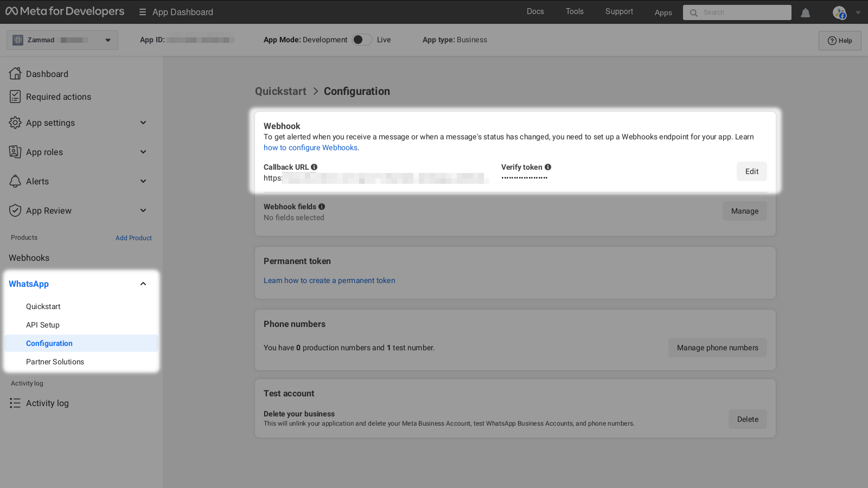
Task: Open Webhooks product in the sidebar
Action: point(29,258)
